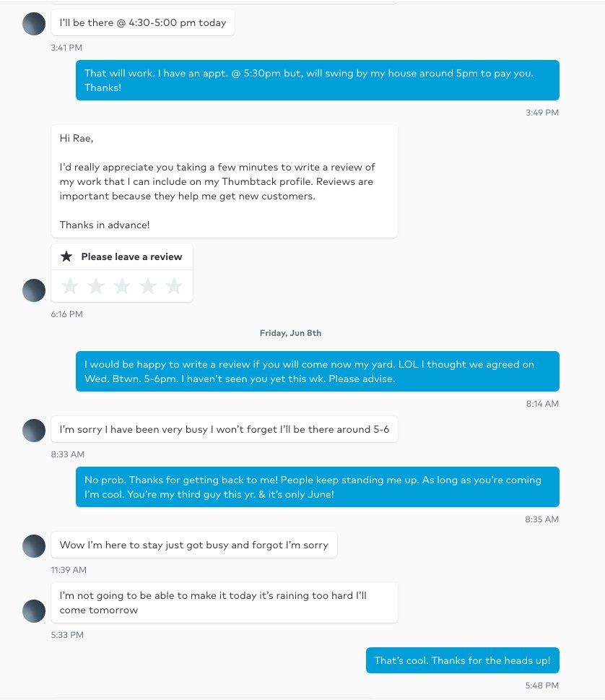Open profile avatar beside 'I'm sorry I have been very busy'

(34, 431)
